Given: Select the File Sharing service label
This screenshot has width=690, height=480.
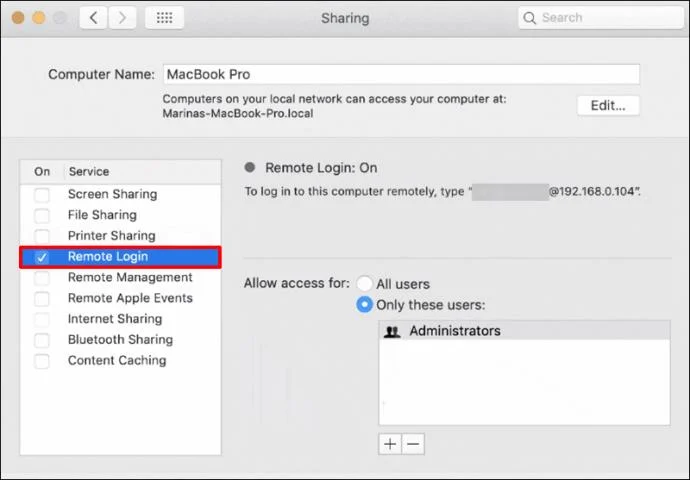Looking at the screenshot, I should coord(102,215).
